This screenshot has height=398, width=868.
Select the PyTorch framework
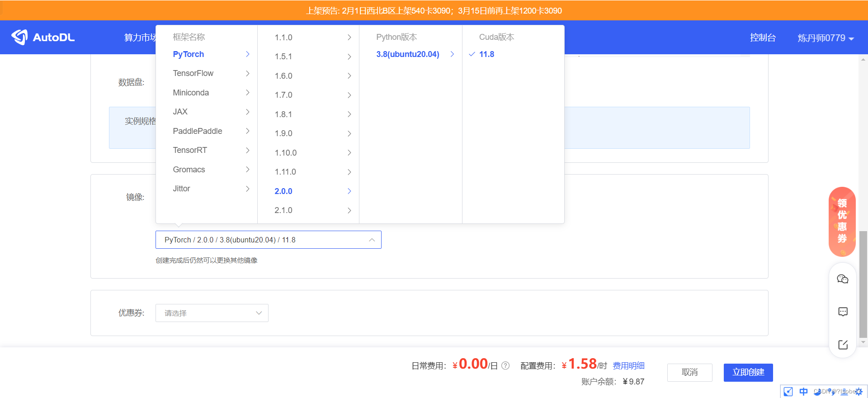[207, 54]
